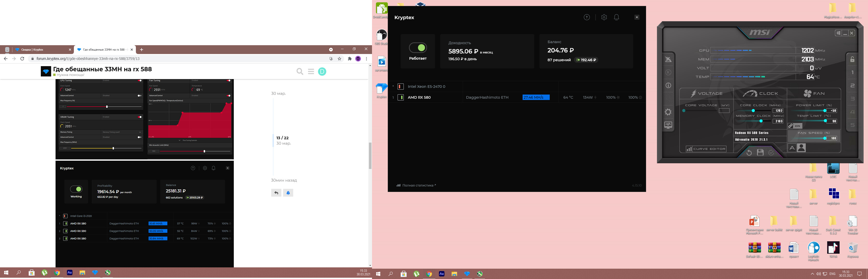Open Kryptex help question-mark icon

[587, 17]
